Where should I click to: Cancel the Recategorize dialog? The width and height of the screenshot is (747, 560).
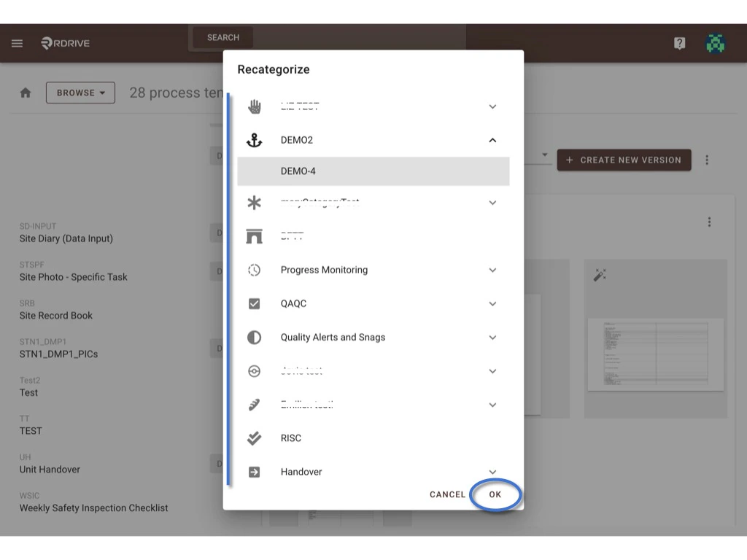[447, 494]
